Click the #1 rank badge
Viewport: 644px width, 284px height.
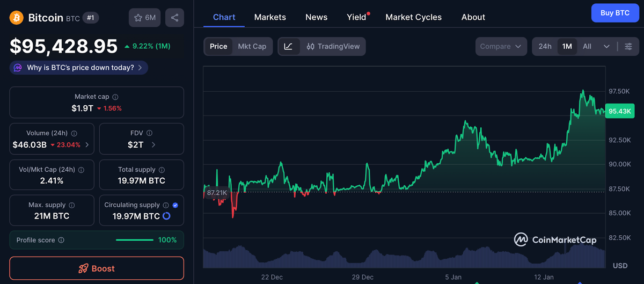(x=91, y=18)
